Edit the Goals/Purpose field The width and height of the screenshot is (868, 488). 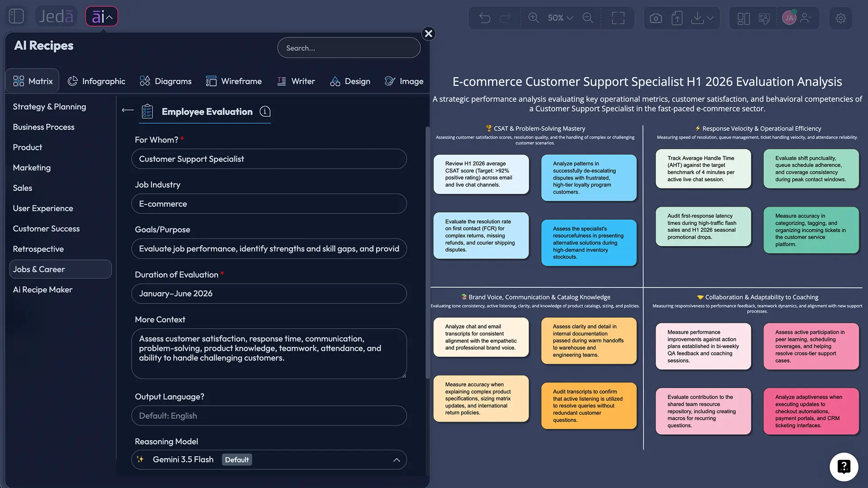coord(269,249)
